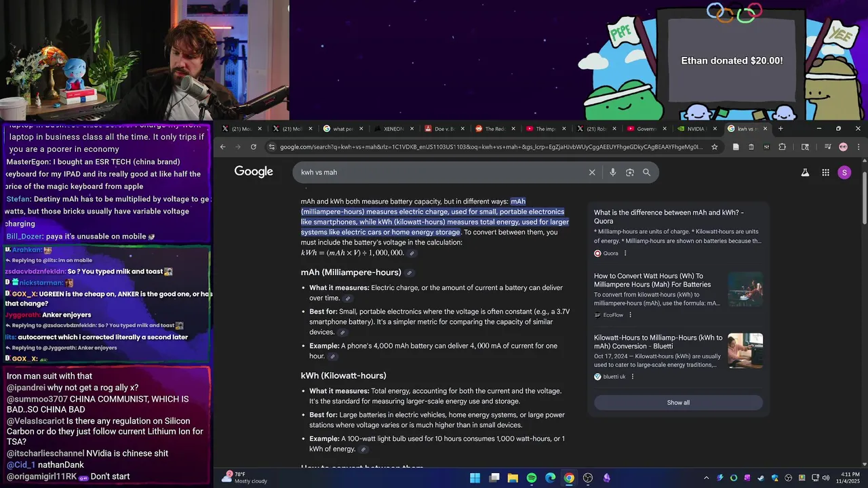The height and width of the screenshot is (488, 868).
Task: Go to the Google logo homepage
Action: tap(254, 172)
